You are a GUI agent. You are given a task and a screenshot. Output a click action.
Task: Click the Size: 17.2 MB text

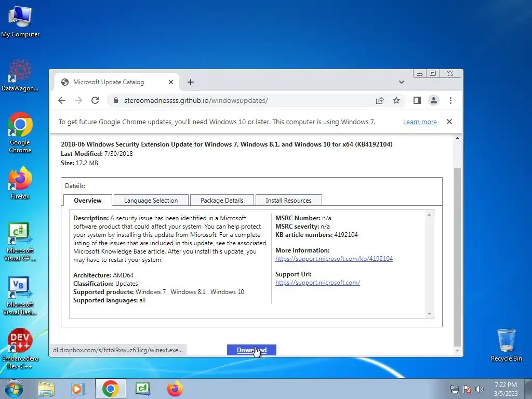tap(79, 163)
